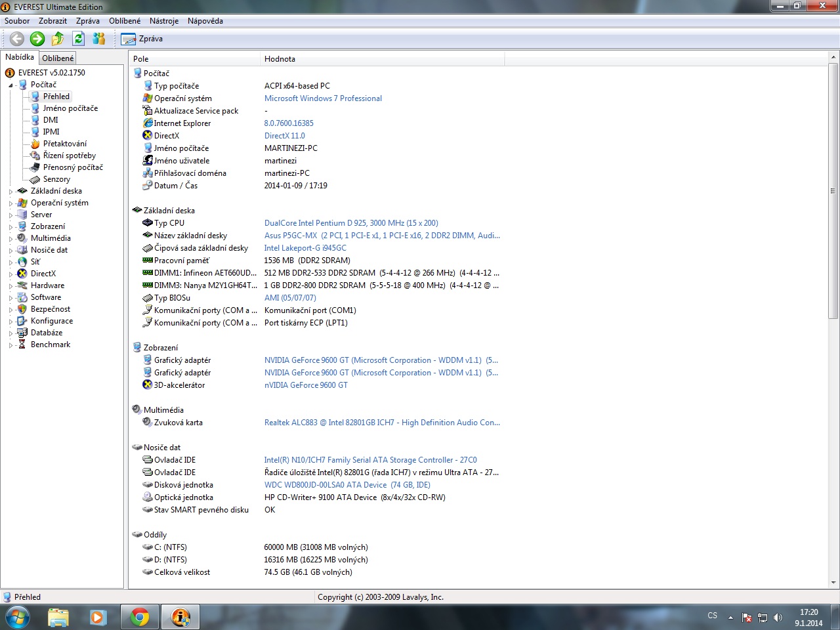
Task: Select the IPMI tree item
Action: [51, 132]
